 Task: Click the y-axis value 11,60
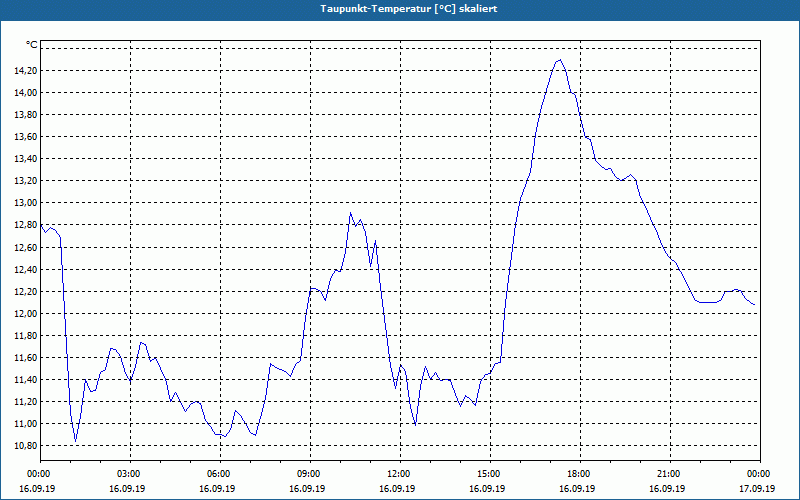point(27,358)
